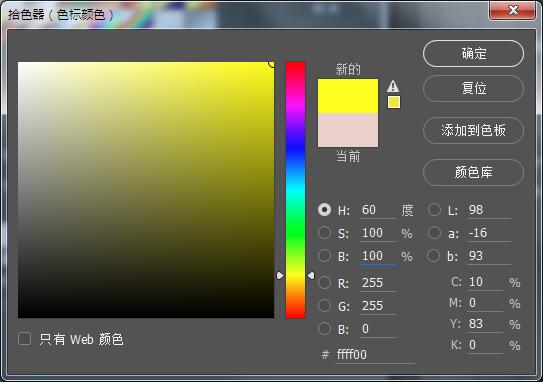Select the RGB blue B radio button

click(x=324, y=329)
